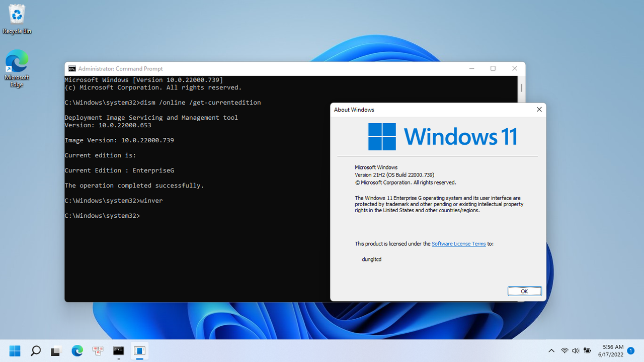Click OK in About Windows dialog

tap(524, 291)
